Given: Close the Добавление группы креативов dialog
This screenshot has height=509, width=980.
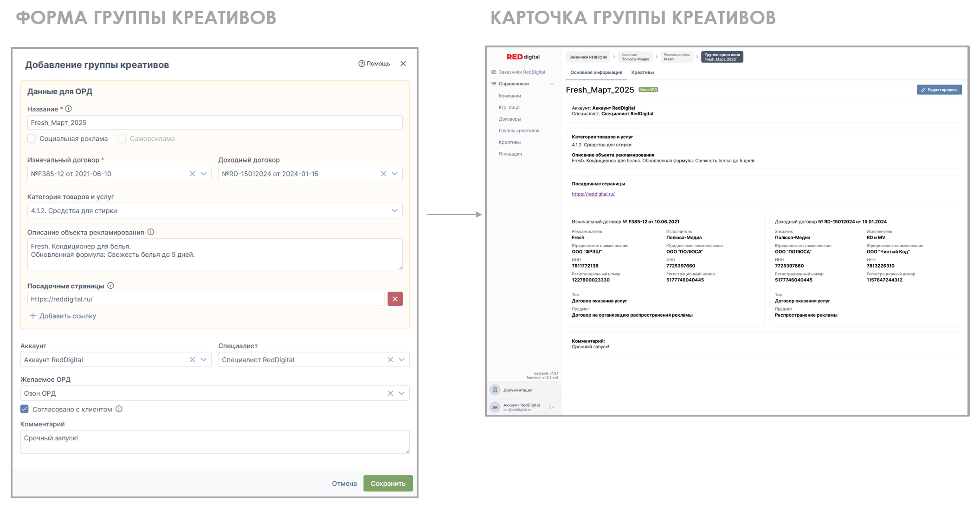Looking at the screenshot, I should click(403, 64).
